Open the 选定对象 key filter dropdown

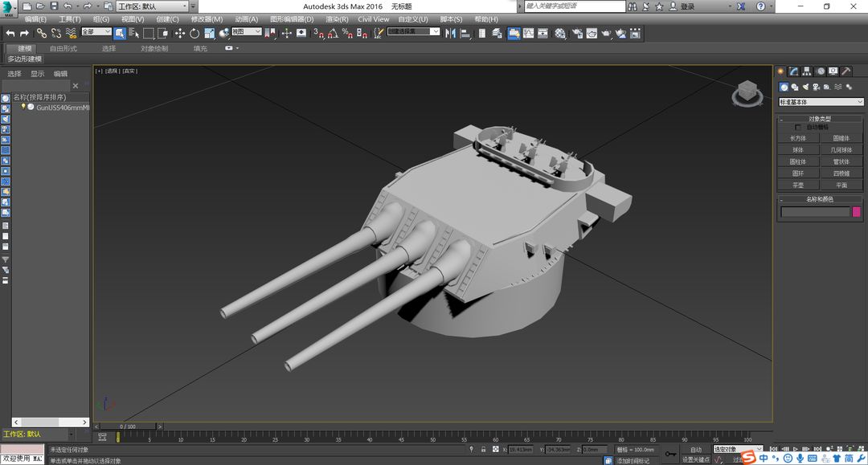(738, 449)
